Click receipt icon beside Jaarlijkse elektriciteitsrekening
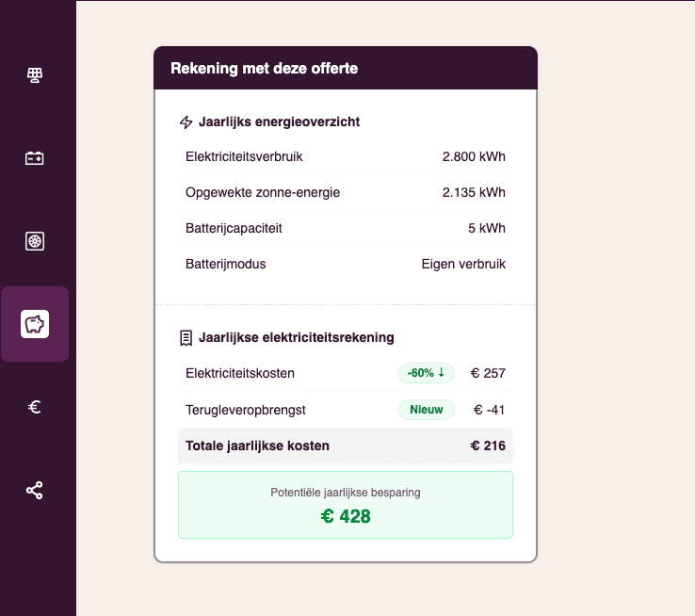This screenshot has width=695, height=616. (186, 337)
